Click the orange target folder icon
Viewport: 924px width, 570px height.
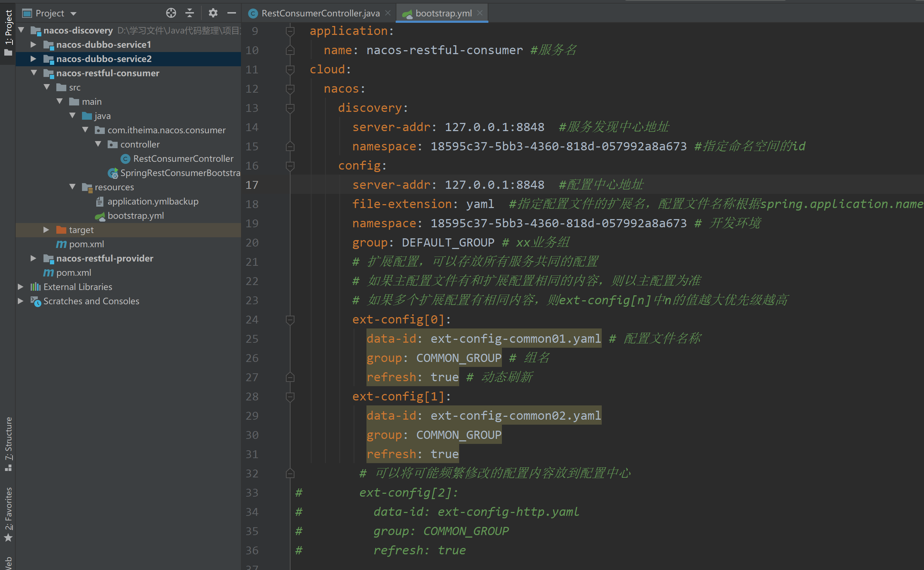61,229
